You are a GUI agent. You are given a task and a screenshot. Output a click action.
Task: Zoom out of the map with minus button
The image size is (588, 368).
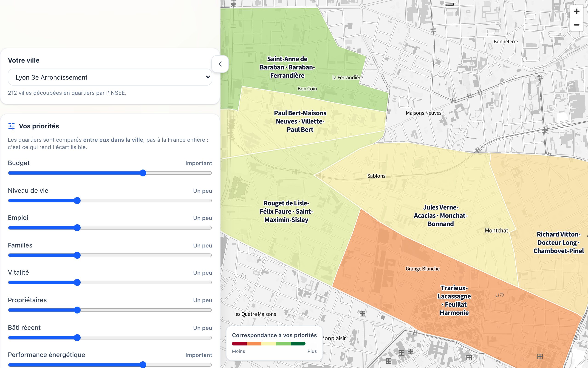[576, 25]
